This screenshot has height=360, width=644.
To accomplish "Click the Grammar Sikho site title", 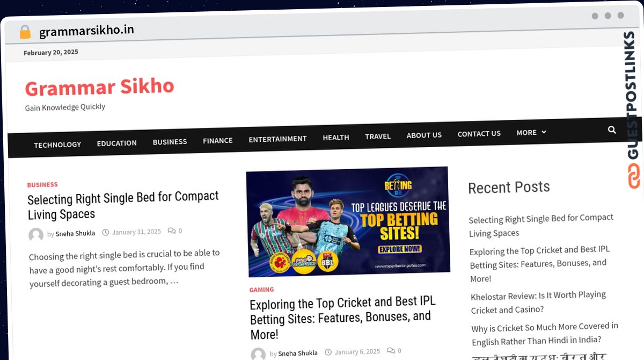I will pyautogui.click(x=99, y=87).
